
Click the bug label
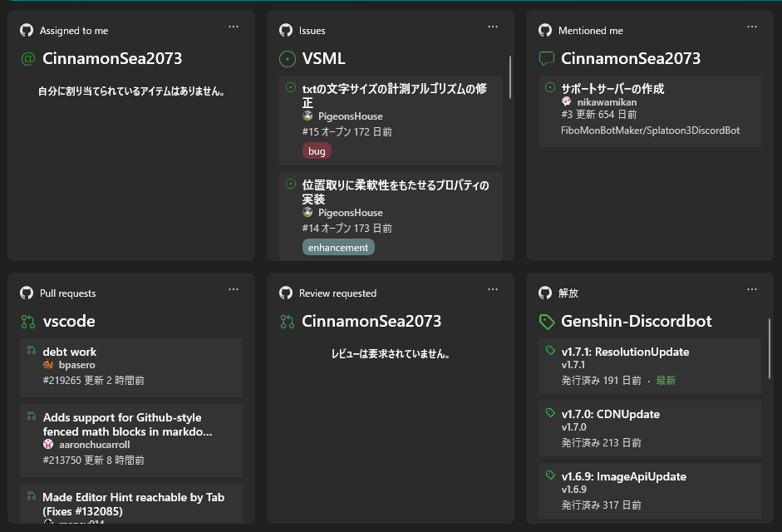tap(317, 150)
